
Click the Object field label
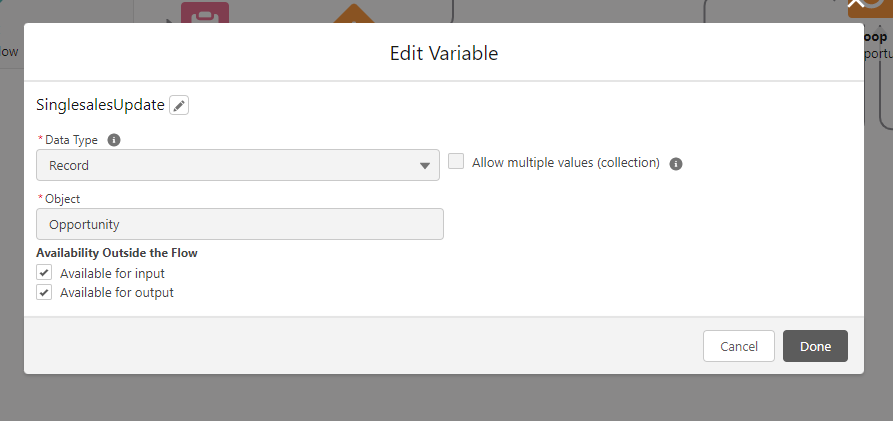[x=62, y=199]
